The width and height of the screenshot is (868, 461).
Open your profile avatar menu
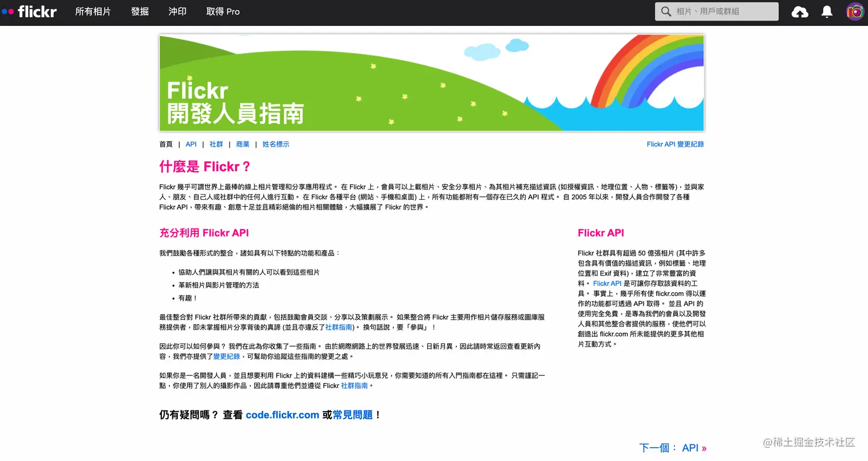coord(855,11)
